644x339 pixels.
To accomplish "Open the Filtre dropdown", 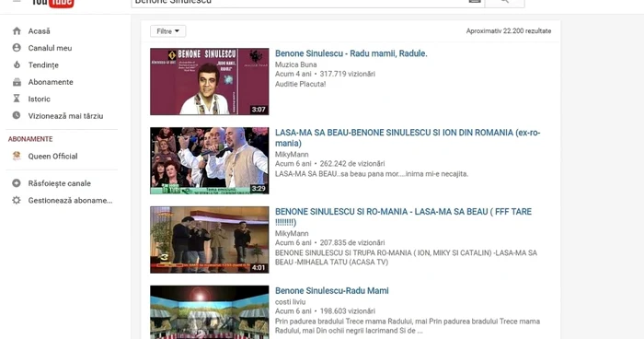I will coord(168,31).
